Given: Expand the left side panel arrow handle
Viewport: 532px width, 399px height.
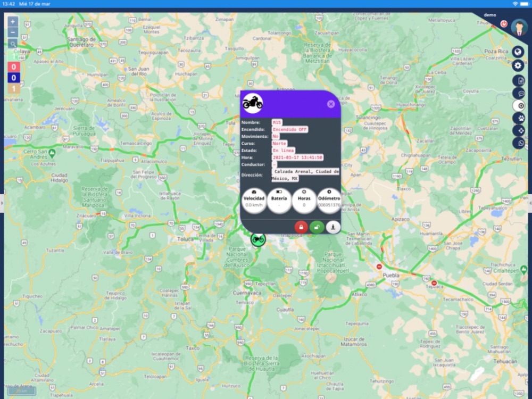Looking at the screenshot, I should 2,203.
